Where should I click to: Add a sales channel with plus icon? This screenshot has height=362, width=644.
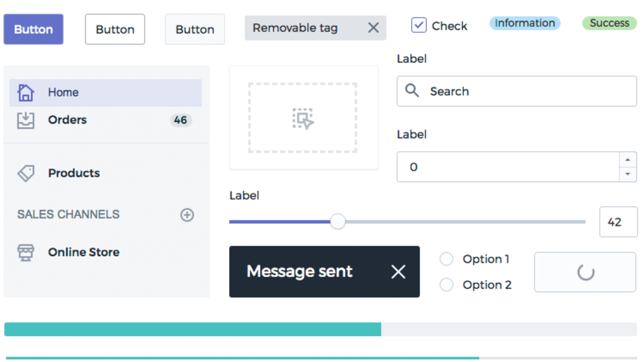[x=187, y=215]
